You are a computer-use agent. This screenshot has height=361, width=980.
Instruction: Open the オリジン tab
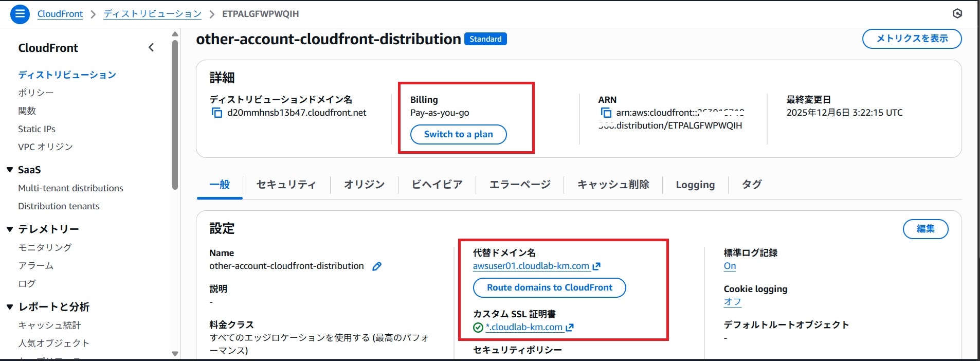364,185
